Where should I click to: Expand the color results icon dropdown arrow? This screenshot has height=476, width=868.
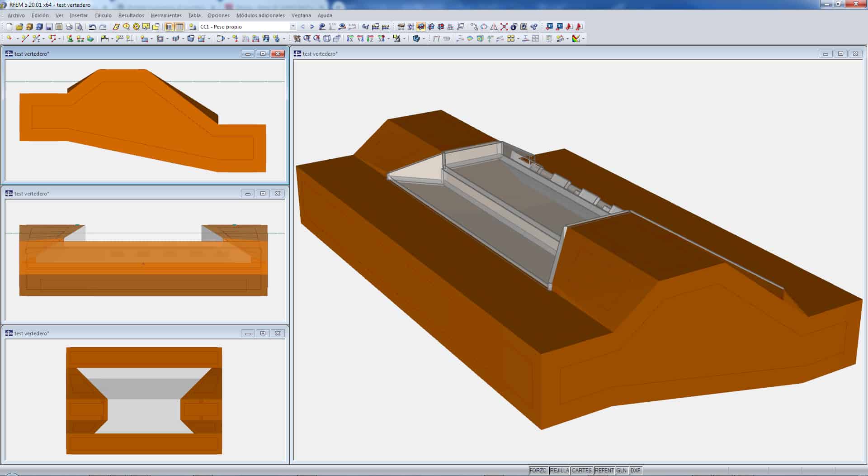click(x=583, y=39)
